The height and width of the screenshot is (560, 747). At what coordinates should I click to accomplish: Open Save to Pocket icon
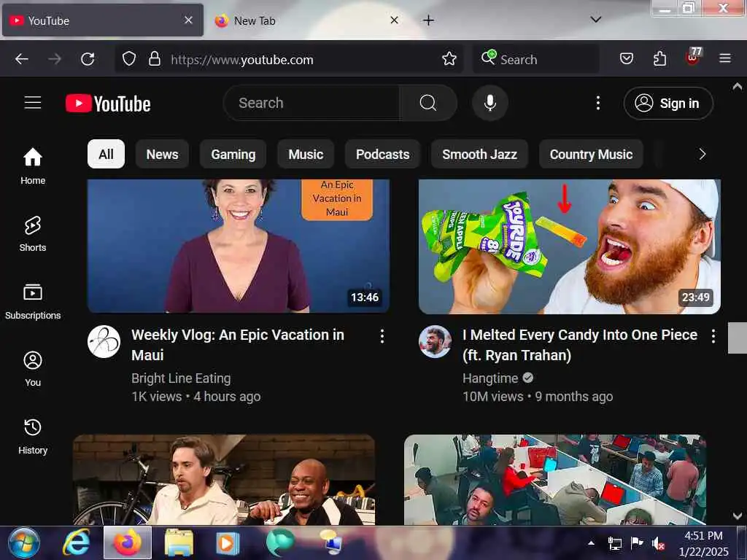coord(627,59)
